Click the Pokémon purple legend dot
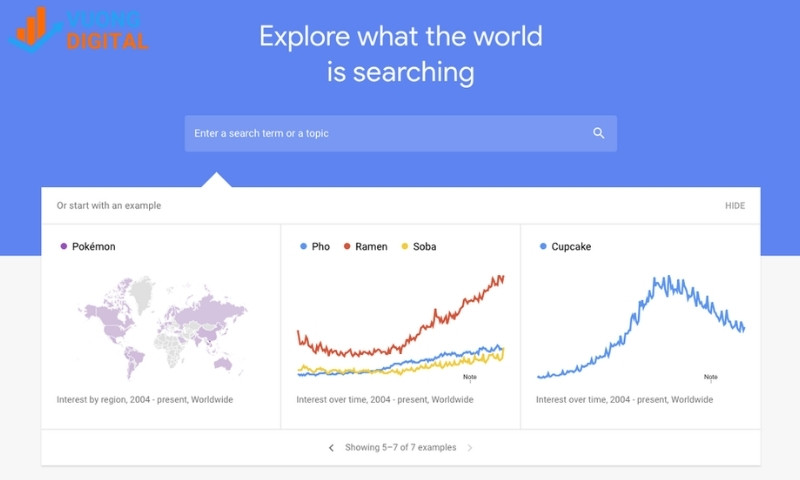 (x=64, y=246)
